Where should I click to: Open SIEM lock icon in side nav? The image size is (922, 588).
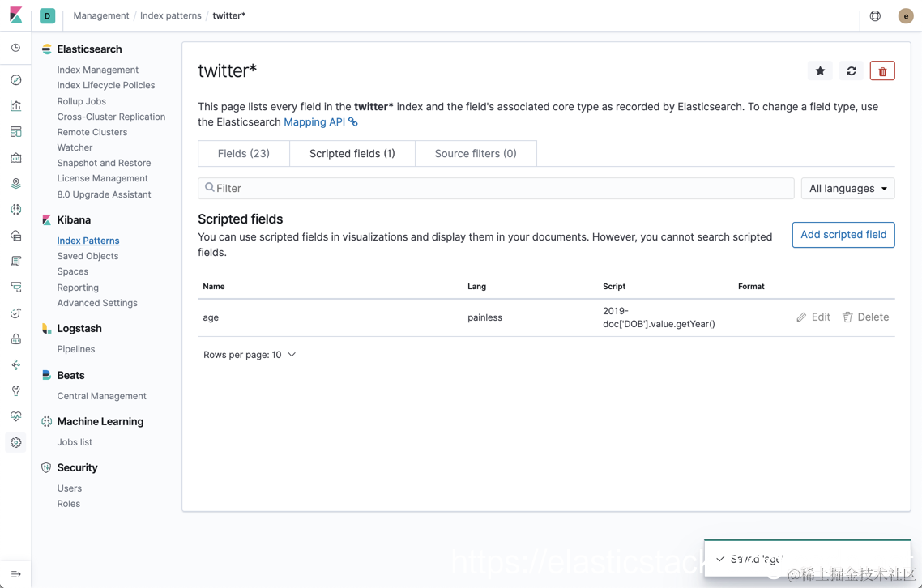click(x=16, y=339)
